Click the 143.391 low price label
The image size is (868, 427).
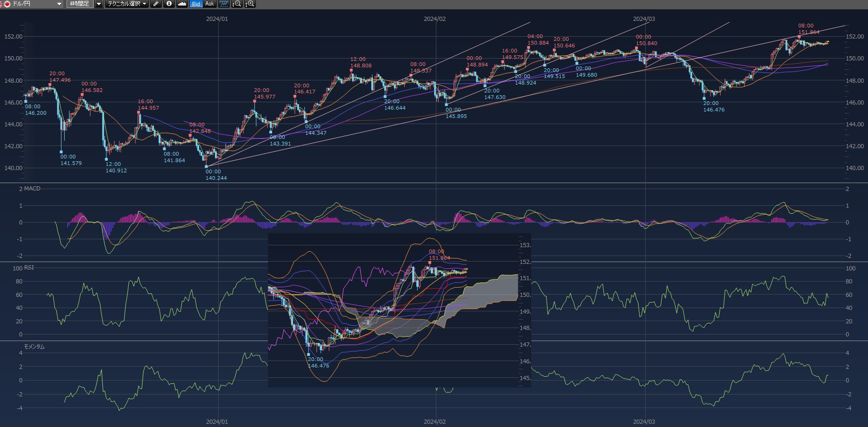280,144
